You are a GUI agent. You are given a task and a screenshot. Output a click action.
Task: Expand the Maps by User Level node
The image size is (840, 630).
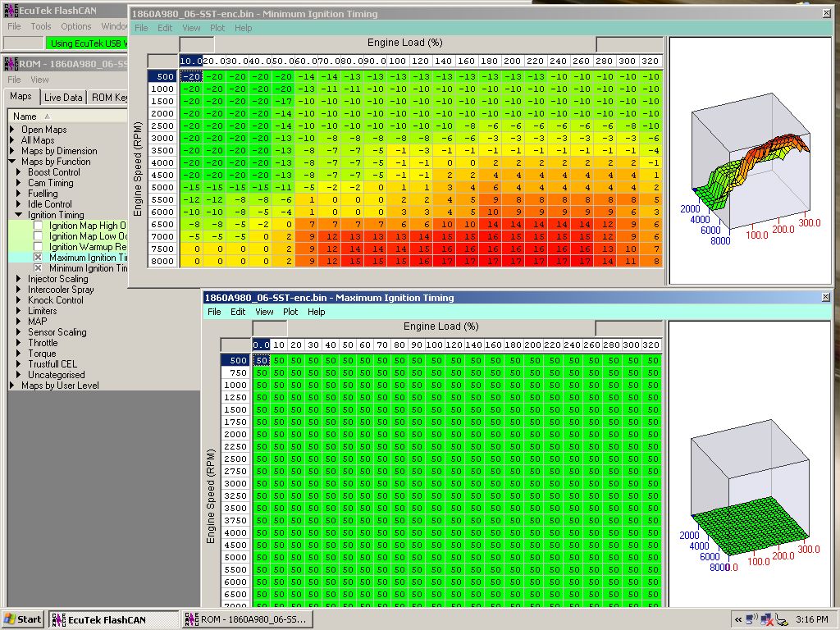click(12, 386)
